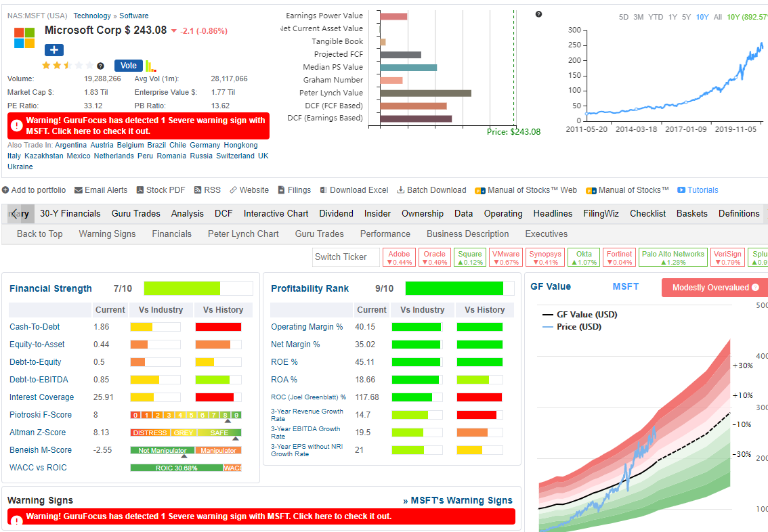Click the Email Alerts envelope icon
Viewport: 768px width, 532px height.
(x=79, y=190)
